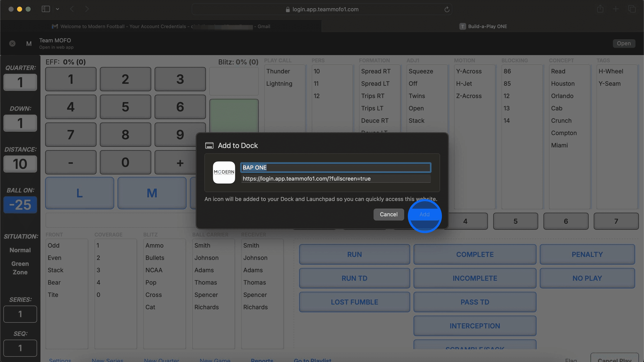Select Y-Seam tag
This screenshot has width=644, height=362.
pos(609,84)
